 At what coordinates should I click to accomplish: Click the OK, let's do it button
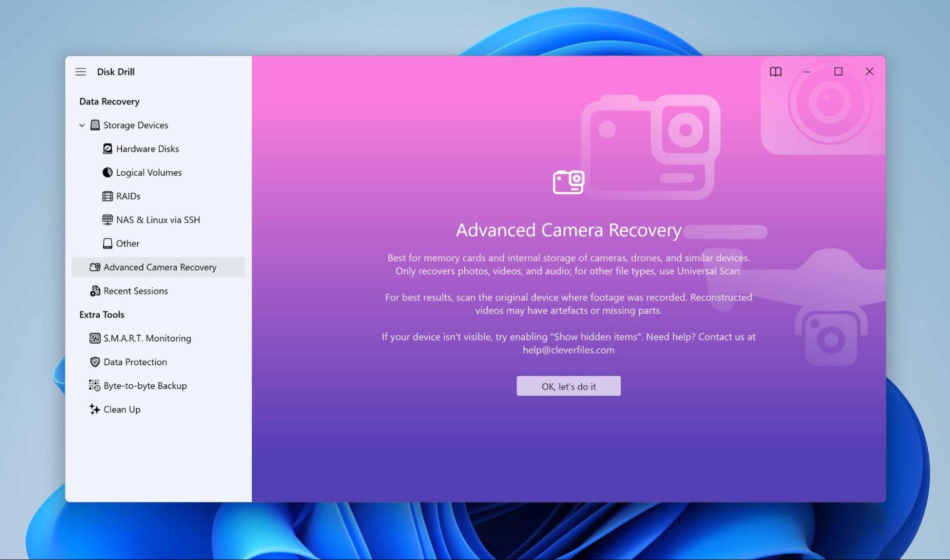568,386
